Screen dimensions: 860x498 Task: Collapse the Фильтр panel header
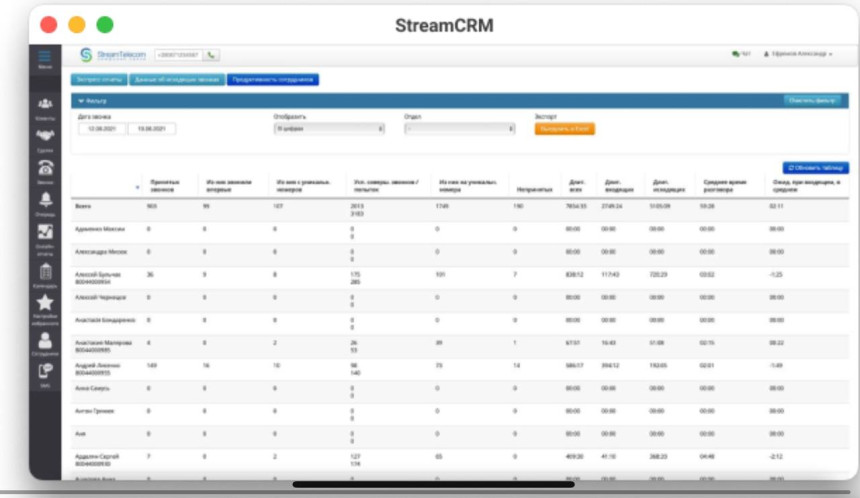460,101
